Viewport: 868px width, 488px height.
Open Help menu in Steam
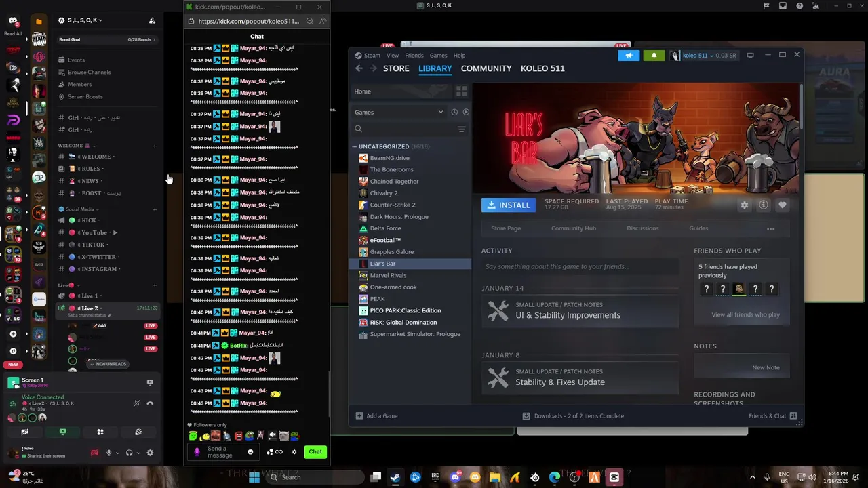[x=459, y=56]
